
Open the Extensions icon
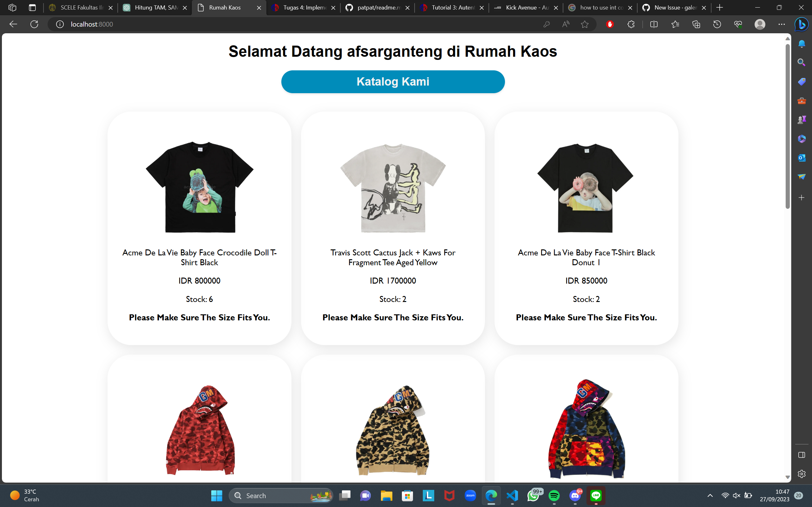631,24
